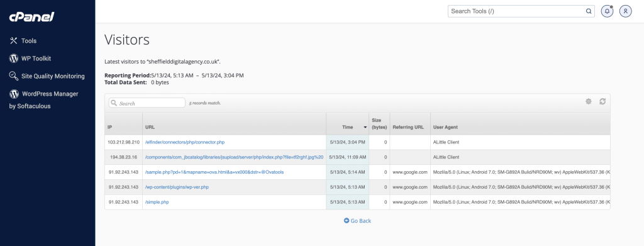Click the WP Toolkit WordPress icon

click(14, 59)
